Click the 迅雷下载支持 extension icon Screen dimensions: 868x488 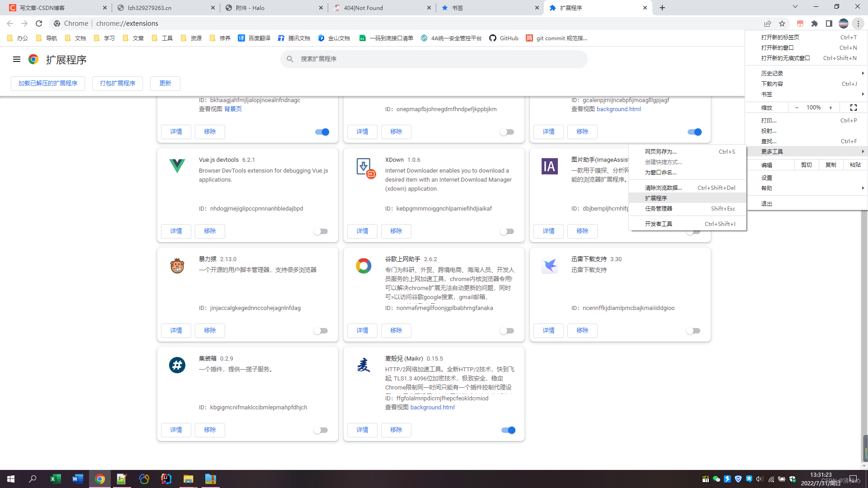[x=549, y=266]
